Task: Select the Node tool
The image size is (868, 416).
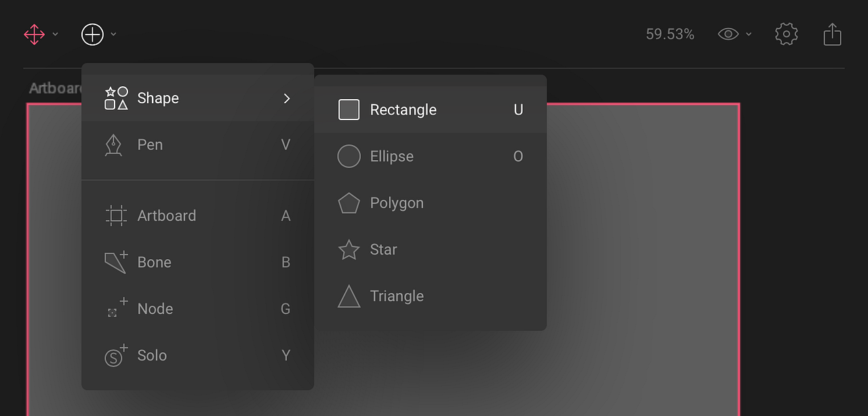Action: click(155, 308)
